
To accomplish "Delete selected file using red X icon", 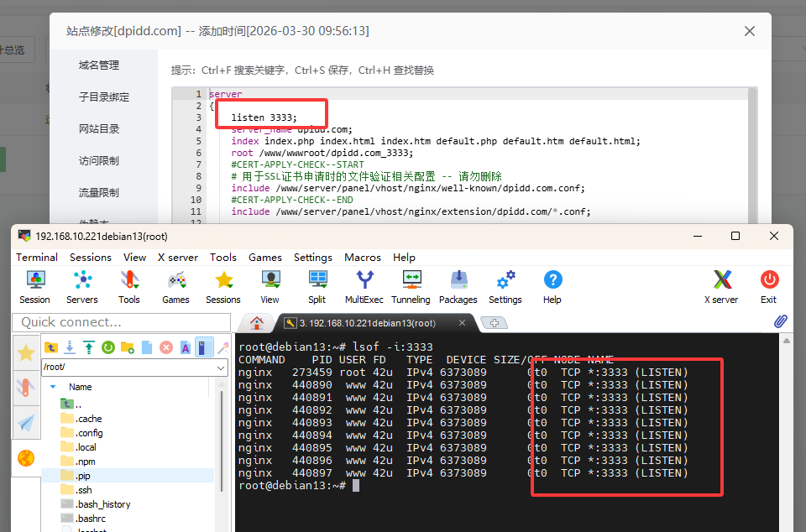I will click(x=166, y=347).
